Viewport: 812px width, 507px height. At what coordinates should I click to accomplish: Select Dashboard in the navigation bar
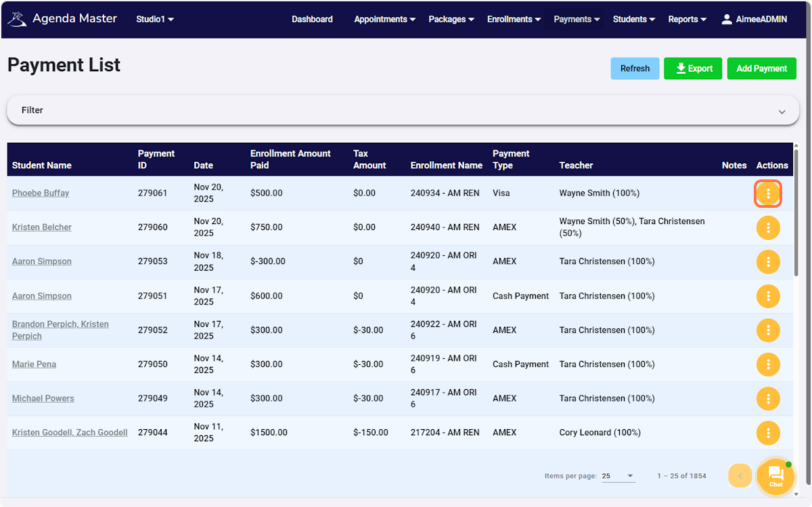click(312, 20)
